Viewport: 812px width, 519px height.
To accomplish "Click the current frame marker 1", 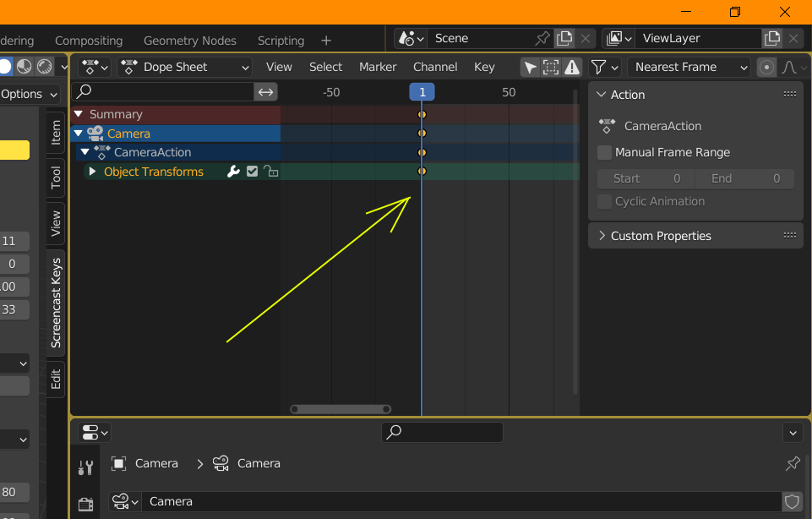I will pyautogui.click(x=422, y=92).
